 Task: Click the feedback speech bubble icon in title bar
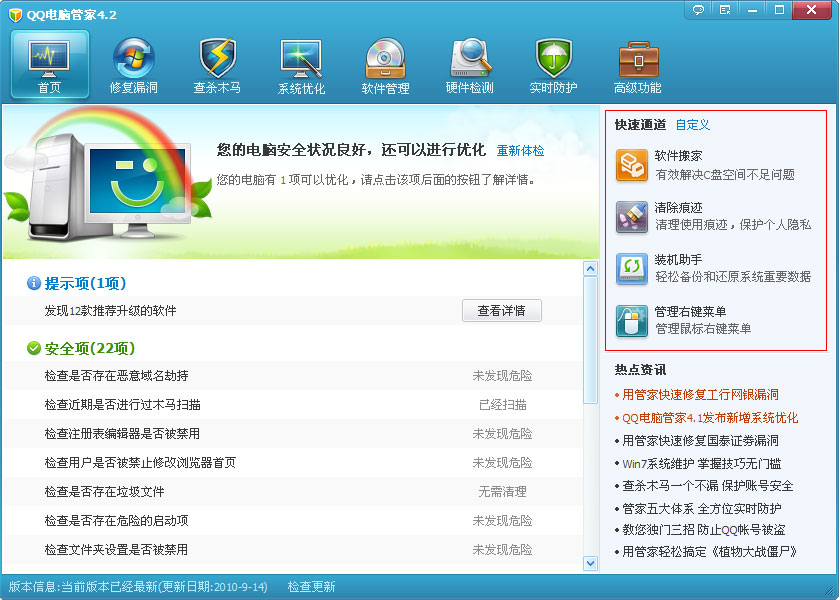click(698, 10)
